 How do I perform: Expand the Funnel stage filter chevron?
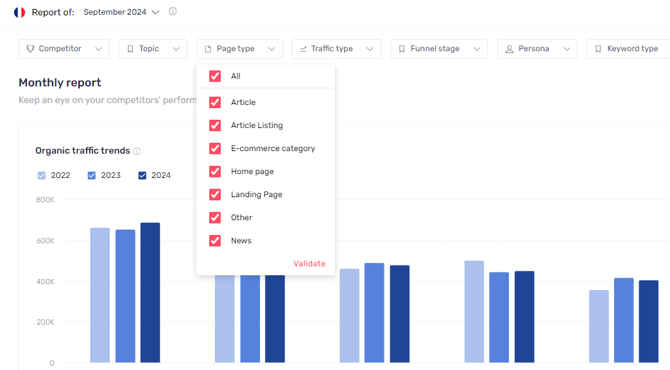pyautogui.click(x=476, y=49)
